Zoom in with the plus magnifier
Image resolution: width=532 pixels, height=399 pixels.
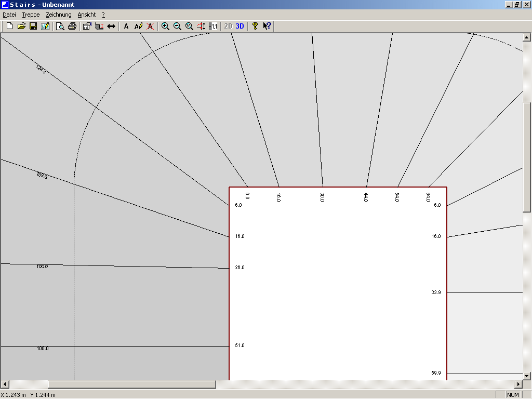165,26
